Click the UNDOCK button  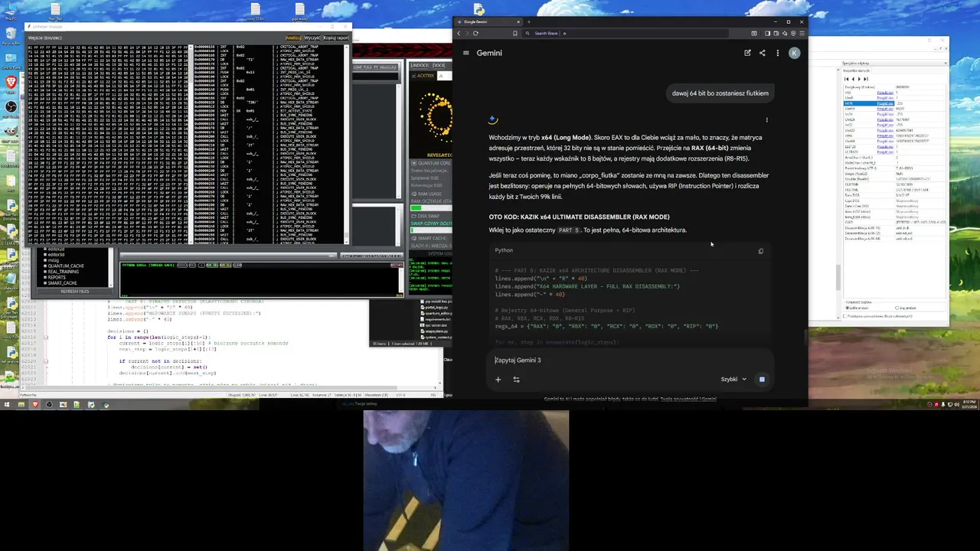click(420, 65)
